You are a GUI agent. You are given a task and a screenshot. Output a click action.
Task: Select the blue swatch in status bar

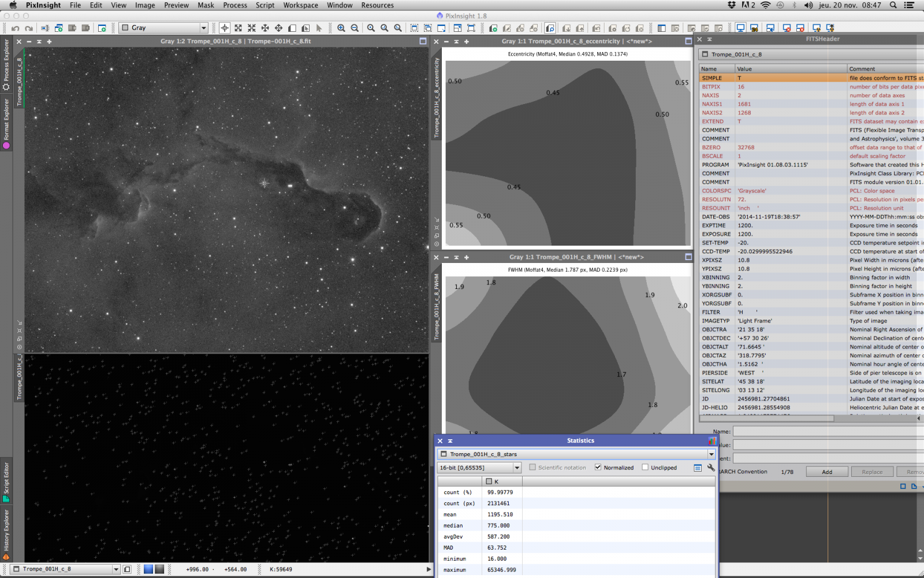148,569
